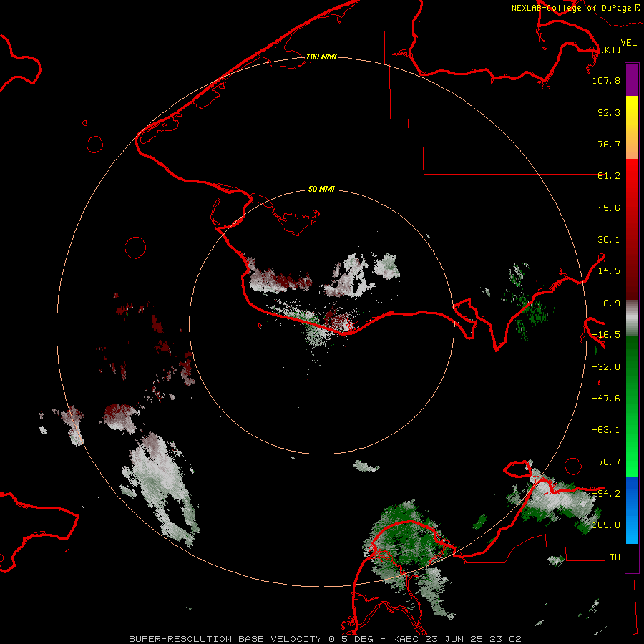Click the 92.3 value on velocity scale

(x=609, y=112)
